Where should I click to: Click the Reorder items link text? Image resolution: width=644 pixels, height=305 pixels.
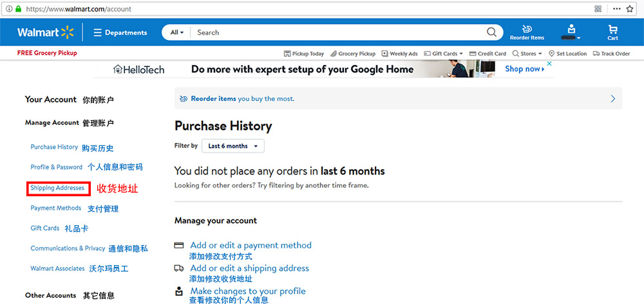click(213, 99)
